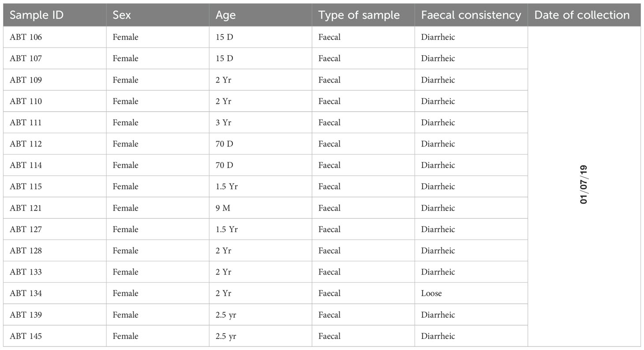Viewport: 644px width, 350px height.
Task: Select the Type of sample header
Action: (x=363, y=15)
